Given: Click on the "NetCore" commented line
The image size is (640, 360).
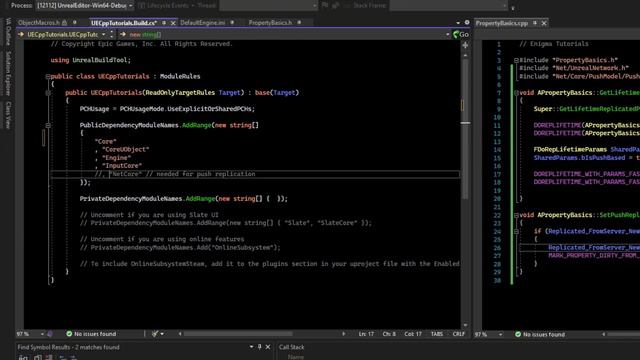Looking at the screenshot, I should 175,174.
